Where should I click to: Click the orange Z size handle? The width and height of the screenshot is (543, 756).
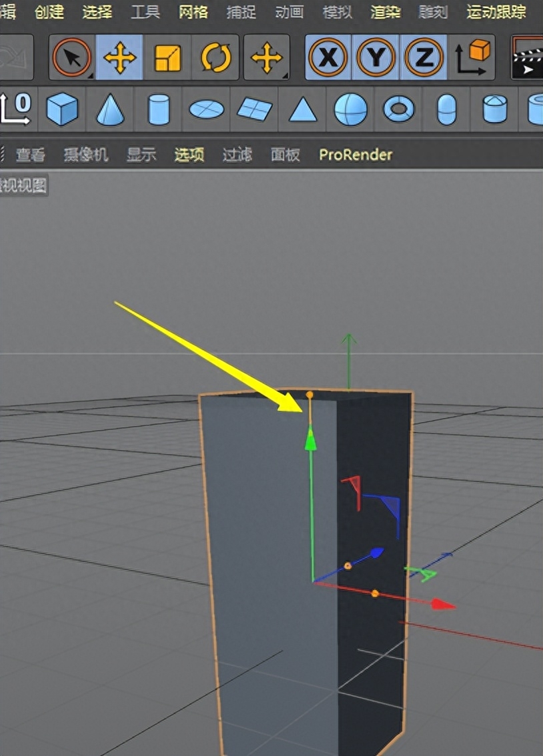click(x=348, y=566)
